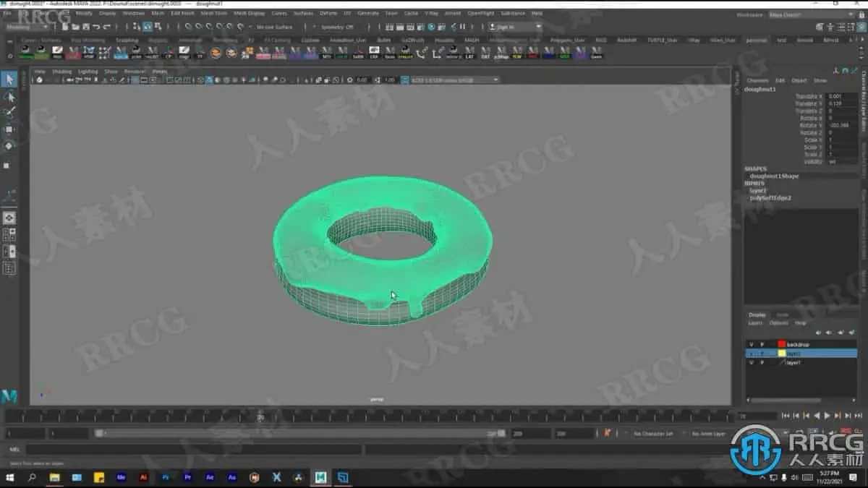
Task: Open the viewport Lighting menu
Action: (x=88, y=72)
